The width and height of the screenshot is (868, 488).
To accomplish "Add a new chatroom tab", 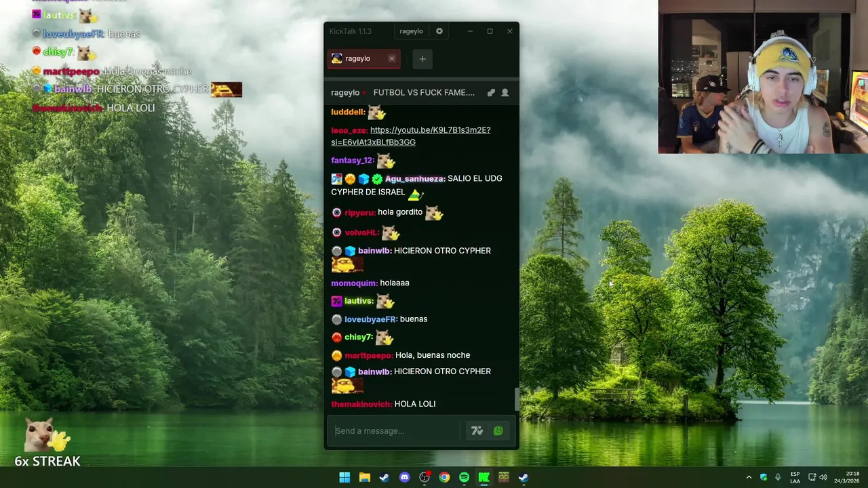I will (x=422, y=59).
